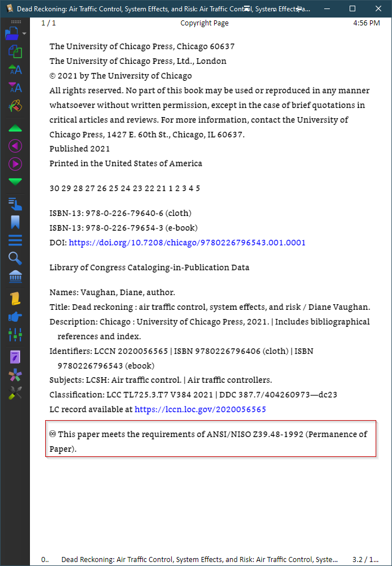Click the 'Copyright Page' chapter header
The image size is (392, 566).
(x=204, y=23)
